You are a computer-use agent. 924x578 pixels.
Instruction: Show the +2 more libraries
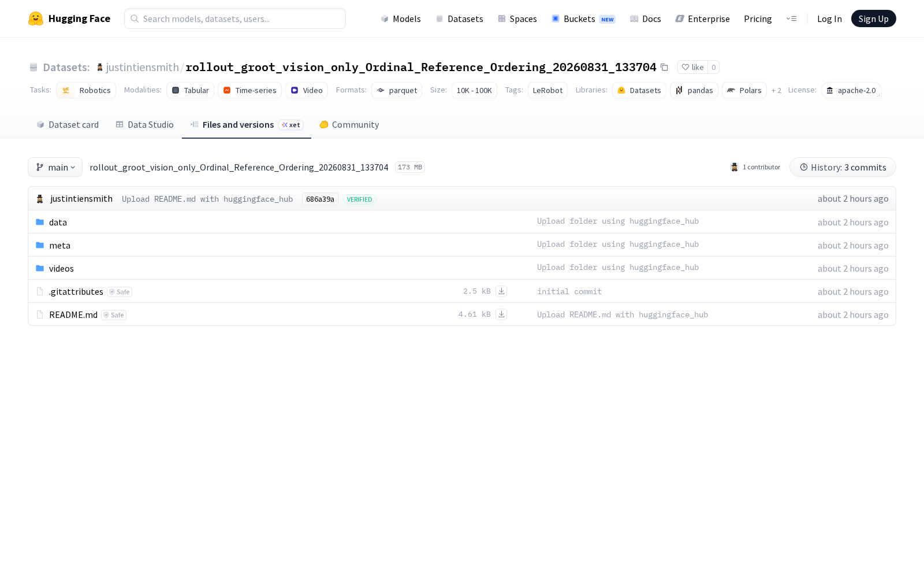776,90
